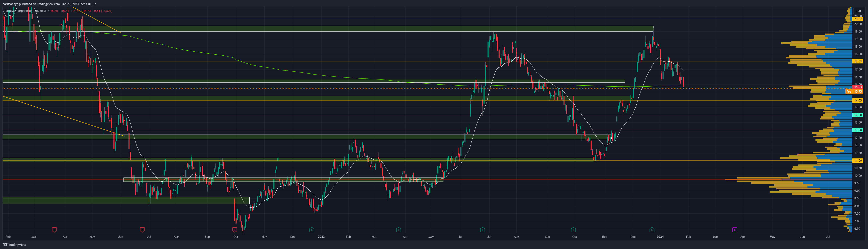
Task: Click the 19.00 tick on the price axis
Action: [x=858, y=39]
